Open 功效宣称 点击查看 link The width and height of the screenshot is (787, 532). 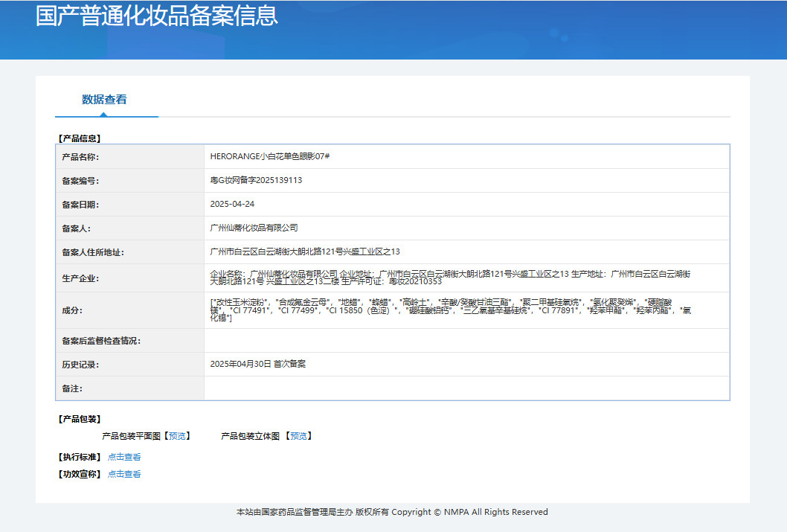(x=124, y=474)
